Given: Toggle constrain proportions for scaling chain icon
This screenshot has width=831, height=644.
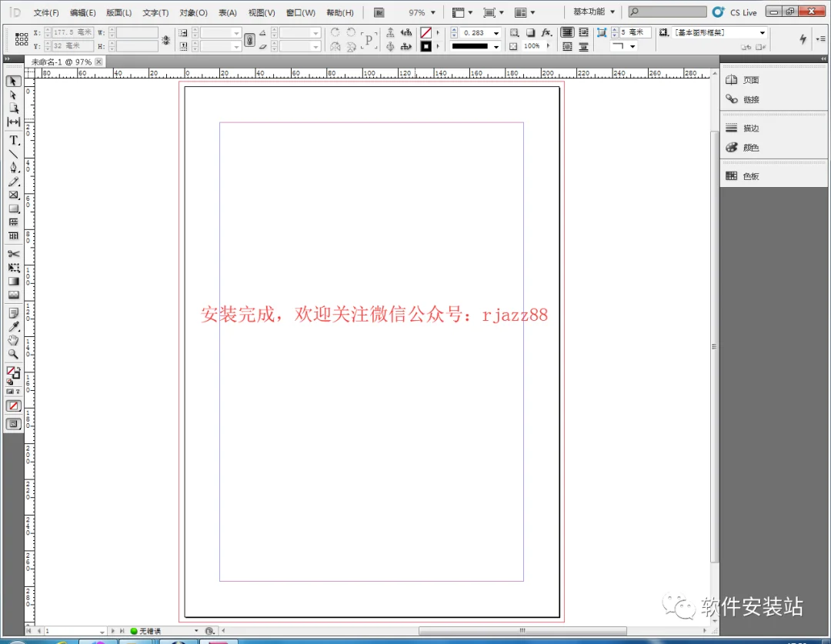Looking at the screenshot, I should 249,39.
